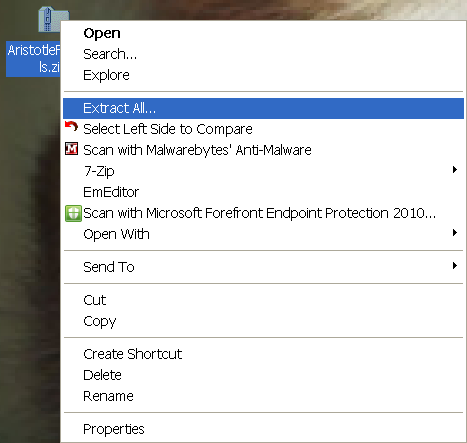
Task: Select Create Shortcut entry
Action: pos(263,354)
